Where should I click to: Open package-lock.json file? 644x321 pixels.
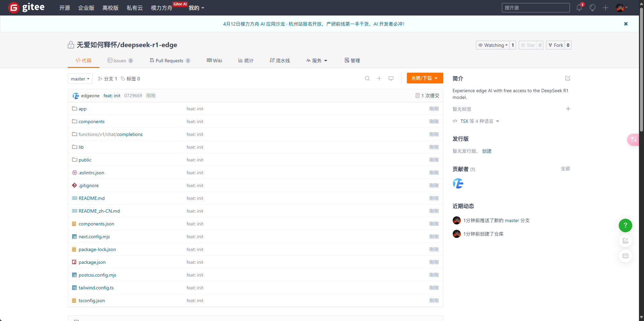click(97, 249)
